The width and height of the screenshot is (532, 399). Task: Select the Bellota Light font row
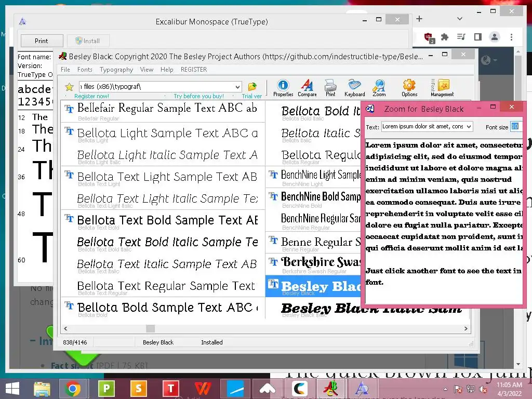point(163,134)
